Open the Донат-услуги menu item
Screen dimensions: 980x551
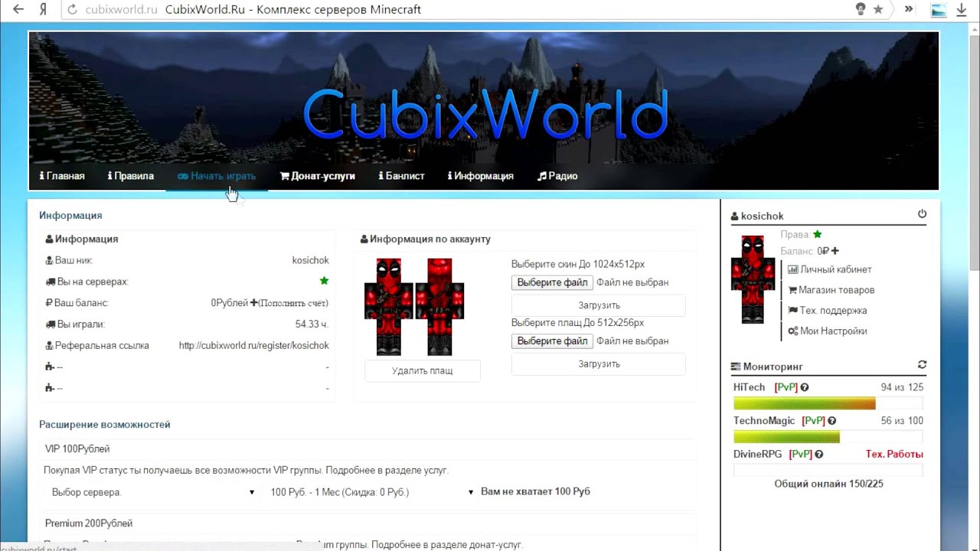click(318, 176)
